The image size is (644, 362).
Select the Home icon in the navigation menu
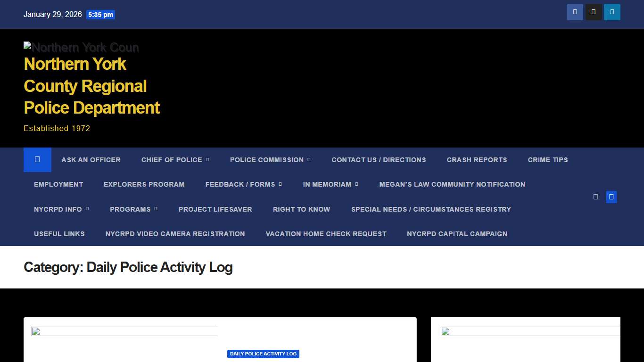(x=37, y=160)
